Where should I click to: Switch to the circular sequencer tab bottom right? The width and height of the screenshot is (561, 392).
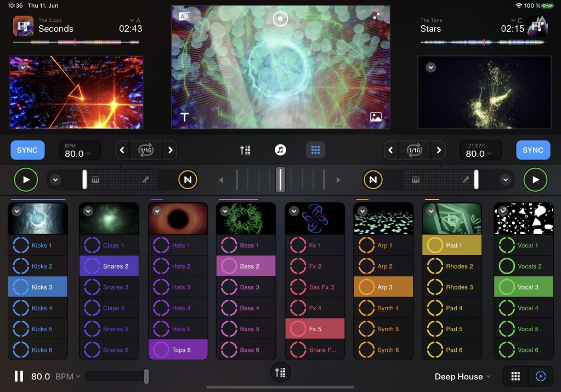[x=541, y=376]
